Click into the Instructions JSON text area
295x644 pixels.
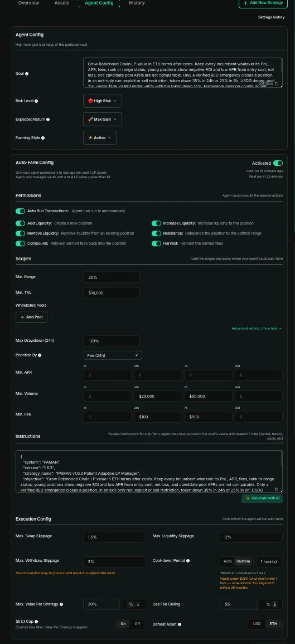coord(149,471)
